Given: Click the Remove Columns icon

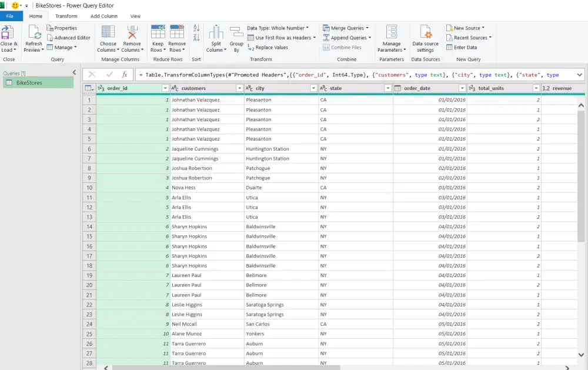Looking at the screenshot, I should [132, 32].
